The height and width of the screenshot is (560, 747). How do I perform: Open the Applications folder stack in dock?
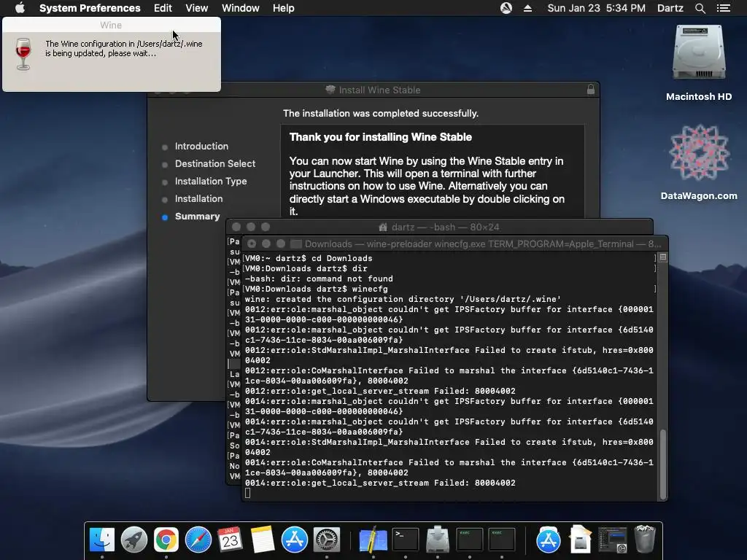tap(549, 540)
